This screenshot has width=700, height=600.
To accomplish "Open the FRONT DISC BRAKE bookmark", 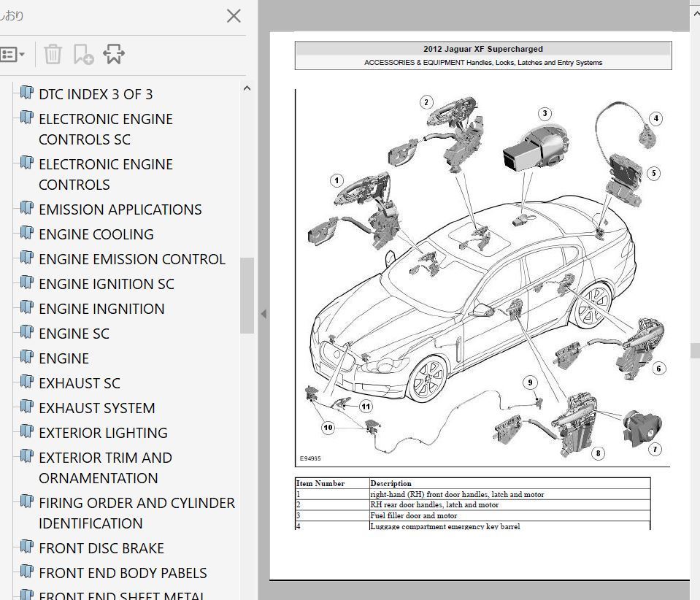I will click(x=101, y=548).
